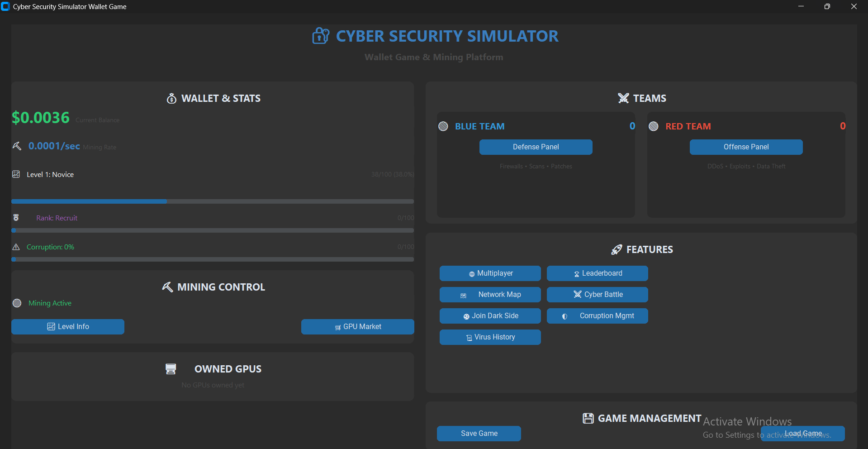Screen dimensions: 868x449
Task: Click the Blue Team score 0
Action: point(632,126)
